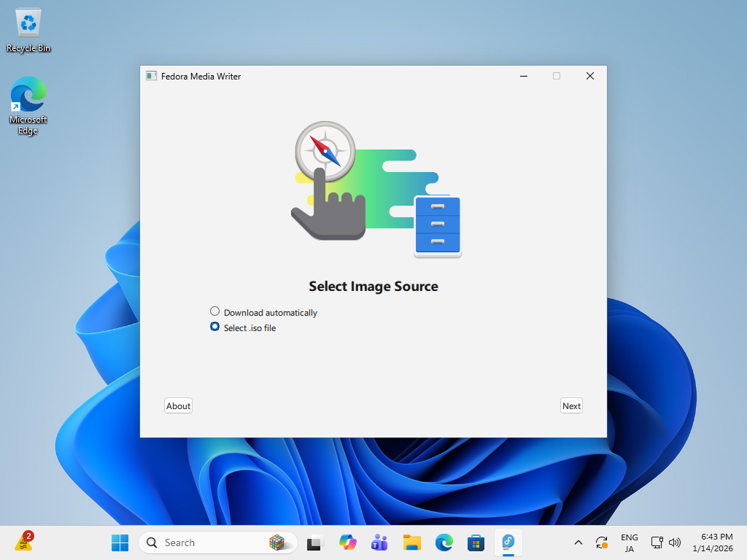The width and height of the screenshot is (747, 560).
Task: Open Microsoft Store from the taskbar
Action: click(476, 542)
